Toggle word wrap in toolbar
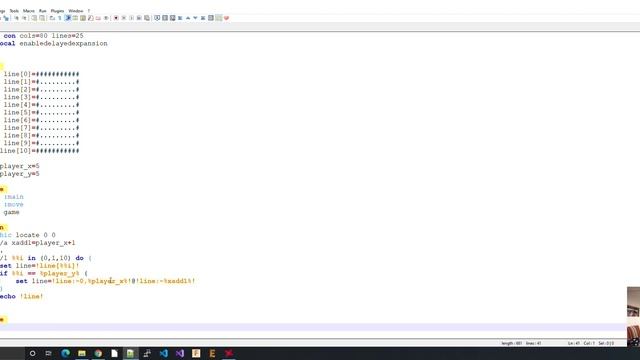This screenshot has height=360, width=640. pos(52,18)
